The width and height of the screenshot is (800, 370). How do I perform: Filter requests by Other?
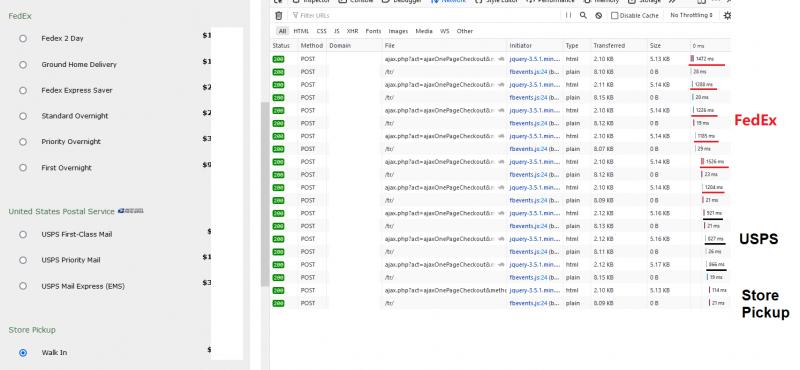coord(465,31)
